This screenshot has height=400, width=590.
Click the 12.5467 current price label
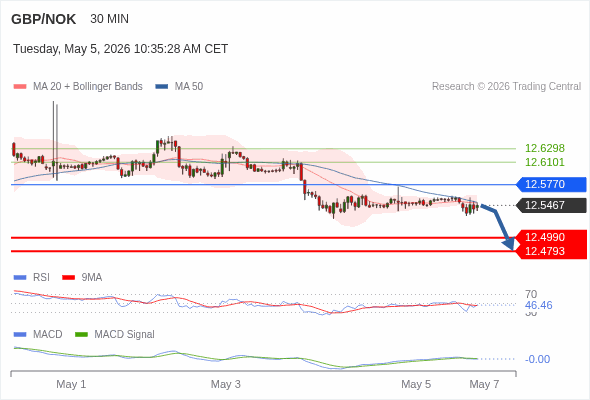coord(551,205)
